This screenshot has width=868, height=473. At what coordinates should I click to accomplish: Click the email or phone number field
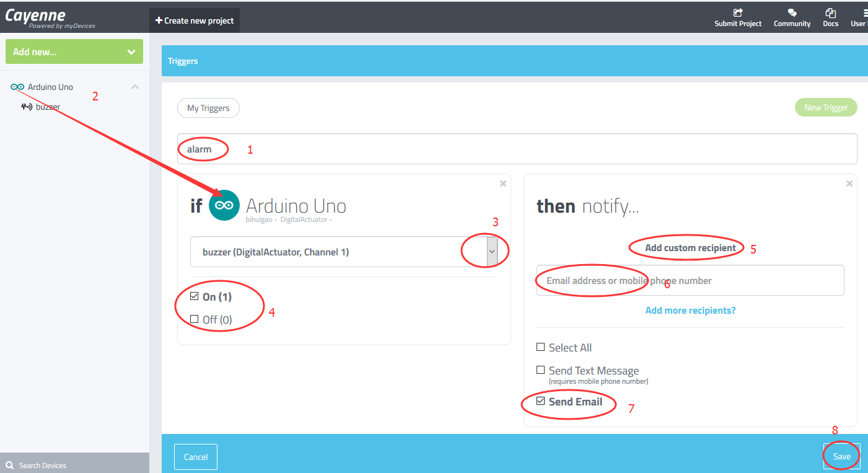tap(690, 280)
